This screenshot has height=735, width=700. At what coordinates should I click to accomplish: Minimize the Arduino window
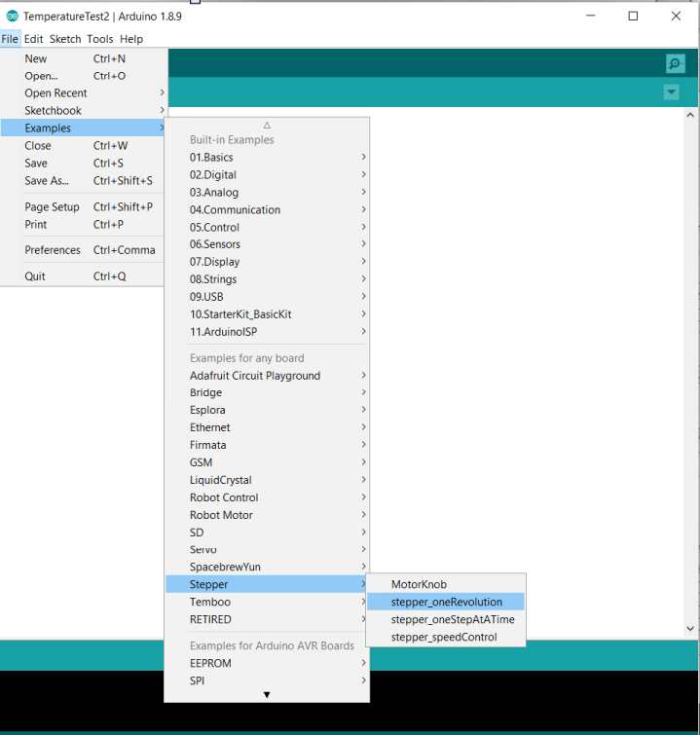[591, 16]
